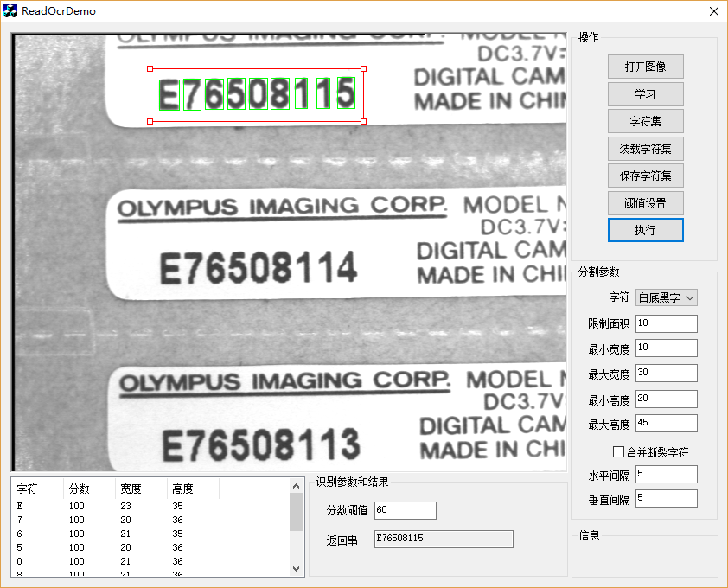The width and height of the screenshot is (728, 588).
Task: Click 装载字符集 to load character set
Action: [645, 149]
